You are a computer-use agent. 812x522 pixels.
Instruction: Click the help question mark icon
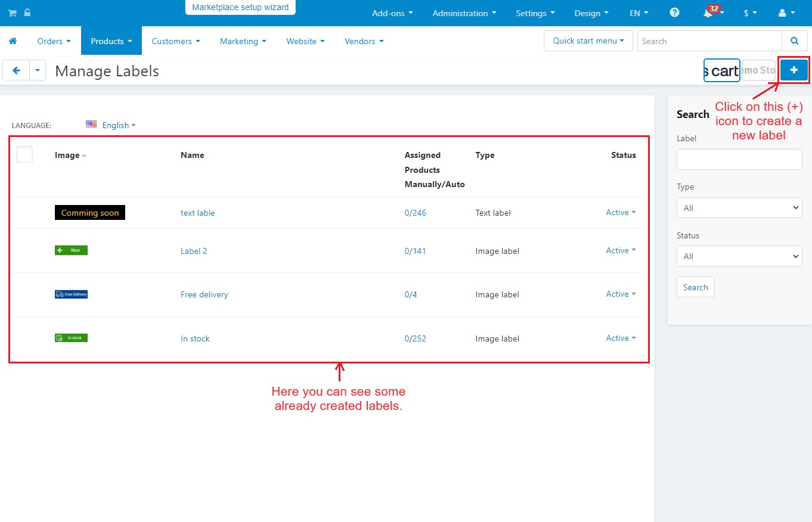click(674, 13)
